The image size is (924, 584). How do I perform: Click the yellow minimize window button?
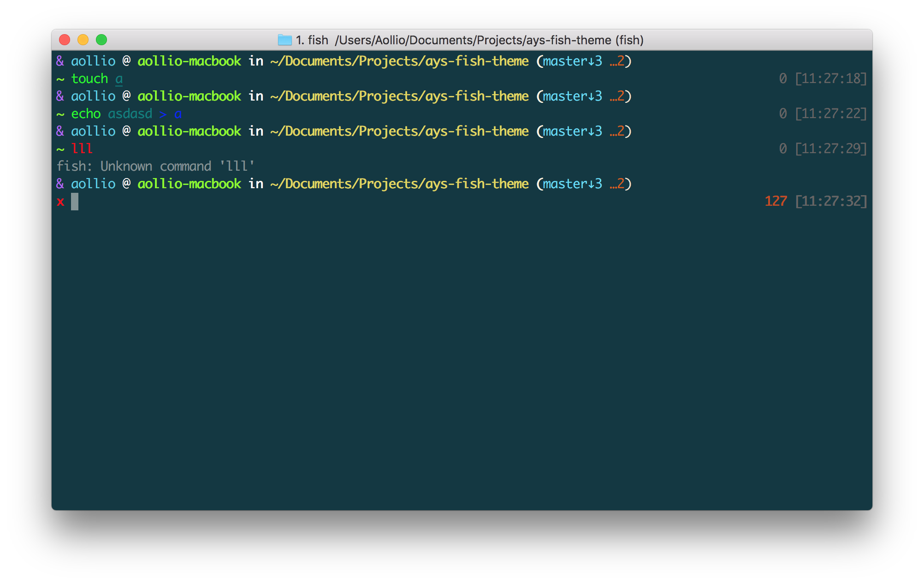83,40
